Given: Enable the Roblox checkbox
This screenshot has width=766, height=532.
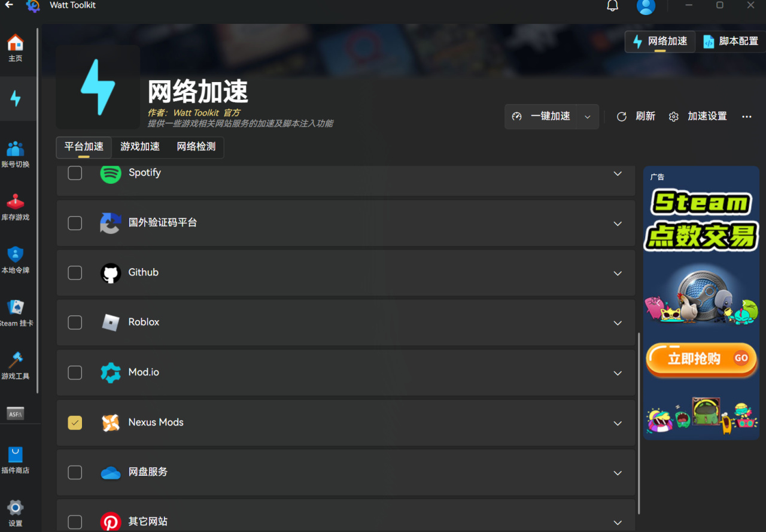Looking at the screenshot, I should (x=75, y=323).
